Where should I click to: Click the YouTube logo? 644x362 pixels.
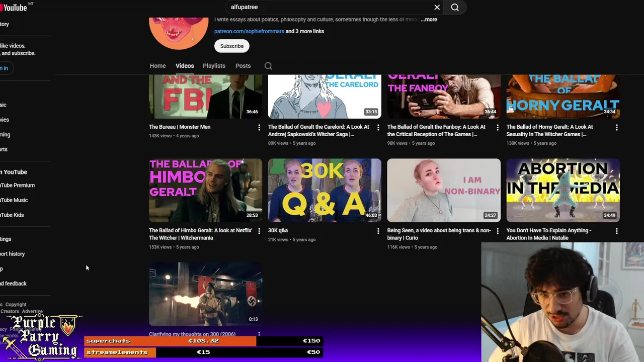tap(14, 7)
